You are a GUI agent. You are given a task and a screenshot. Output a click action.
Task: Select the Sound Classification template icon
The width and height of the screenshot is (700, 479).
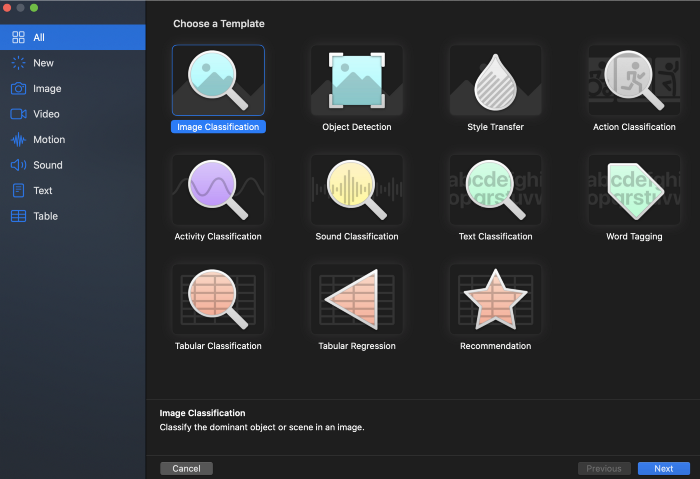pos(357,190)
